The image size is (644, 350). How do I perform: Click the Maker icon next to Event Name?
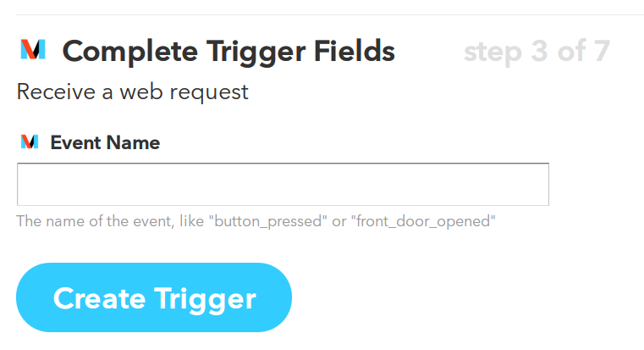30,142
